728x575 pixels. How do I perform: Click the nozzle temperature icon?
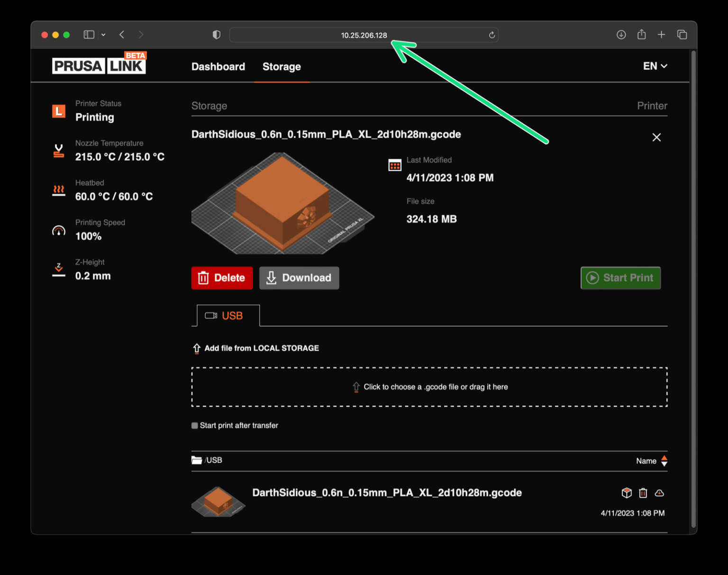tap(59, 150)
